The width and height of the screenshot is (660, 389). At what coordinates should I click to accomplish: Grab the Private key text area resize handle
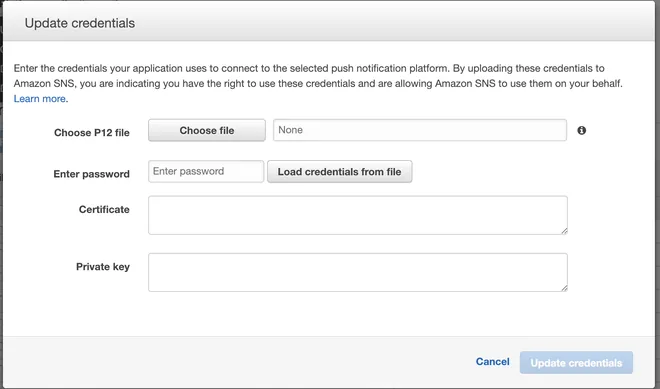click(564, 288)
